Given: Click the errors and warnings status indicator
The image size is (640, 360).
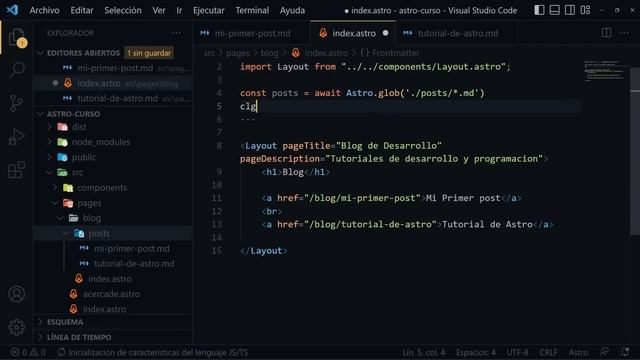Looking at the screenshot, I should point(28,352).
